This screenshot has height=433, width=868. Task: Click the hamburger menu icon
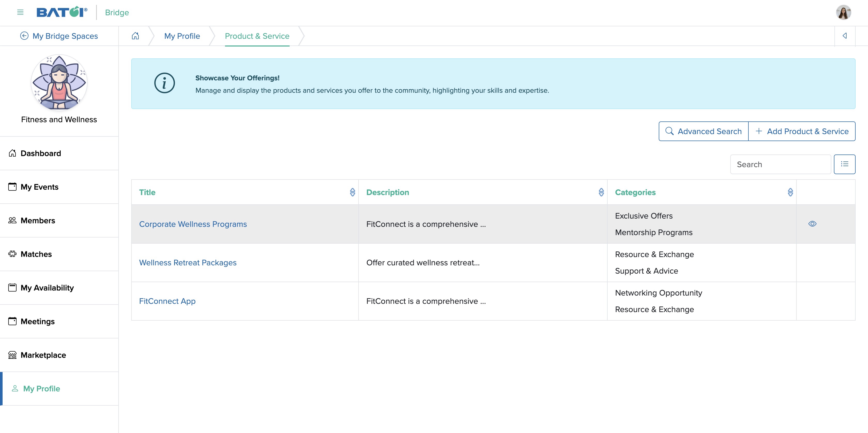coord(20,12)
